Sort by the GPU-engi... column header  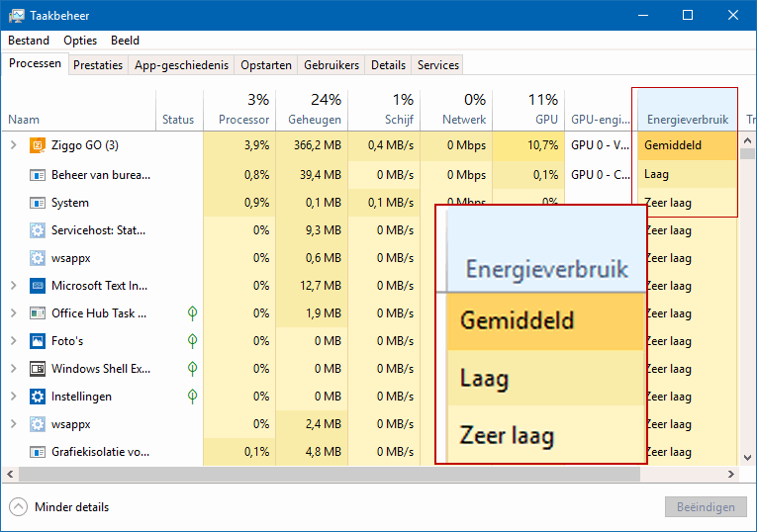601,111
